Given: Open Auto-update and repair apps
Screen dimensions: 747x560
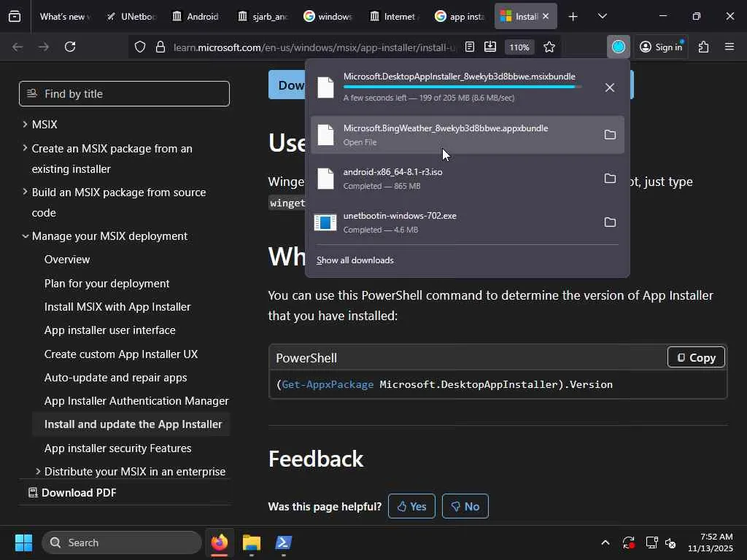Looking at the screenshot, I should tap(115, 377).
